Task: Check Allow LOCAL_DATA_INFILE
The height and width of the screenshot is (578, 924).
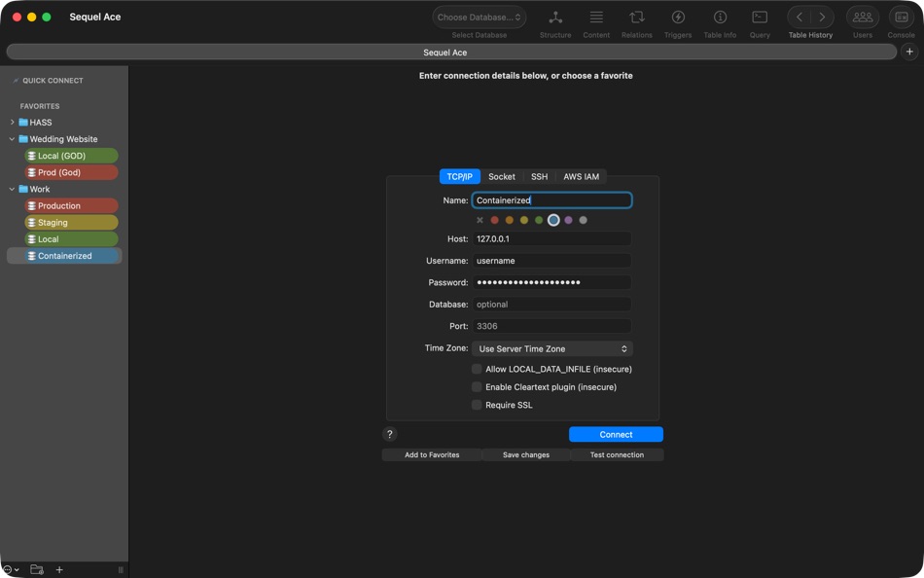Action: pos(477,369)
